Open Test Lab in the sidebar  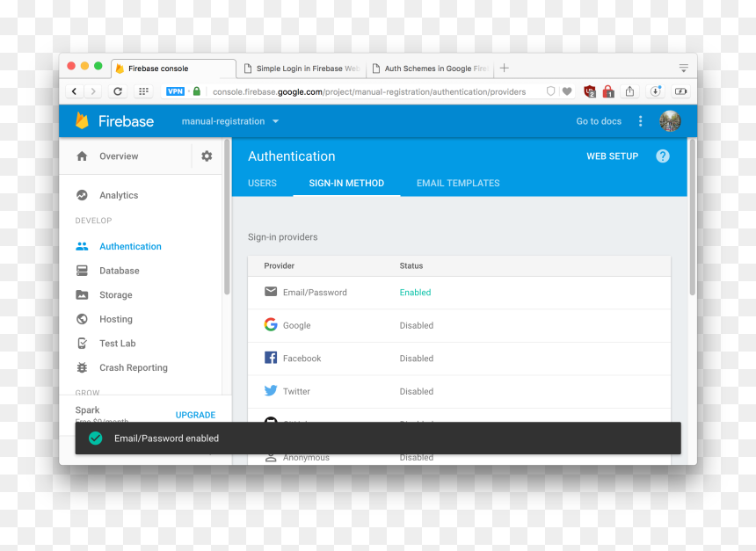pyautogui.click(x=118, y=344)
